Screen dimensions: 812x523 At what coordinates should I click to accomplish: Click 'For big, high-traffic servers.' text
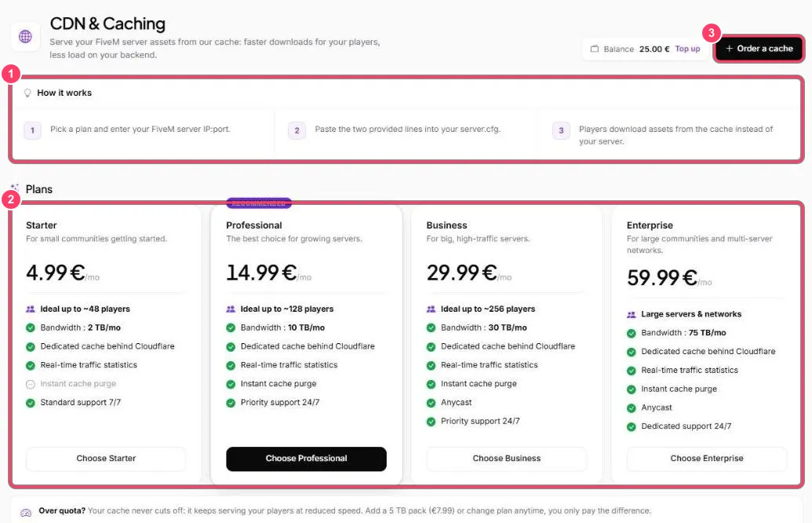click(478, 239)
